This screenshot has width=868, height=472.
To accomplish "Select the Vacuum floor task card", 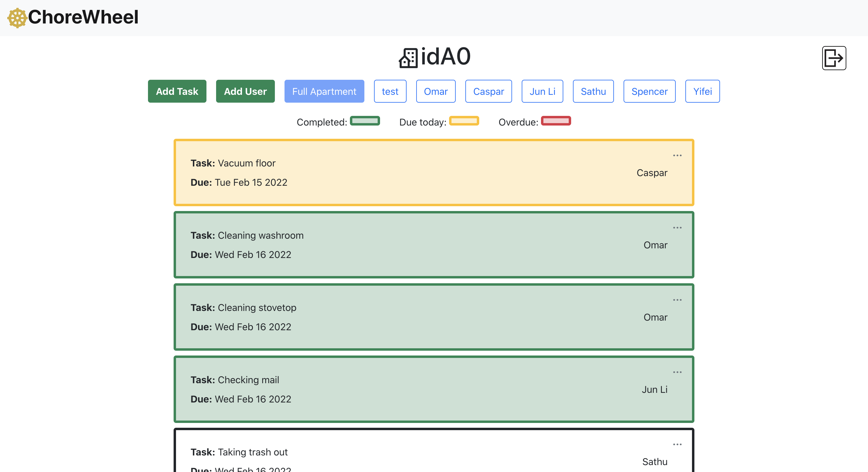I will point(434,172).
